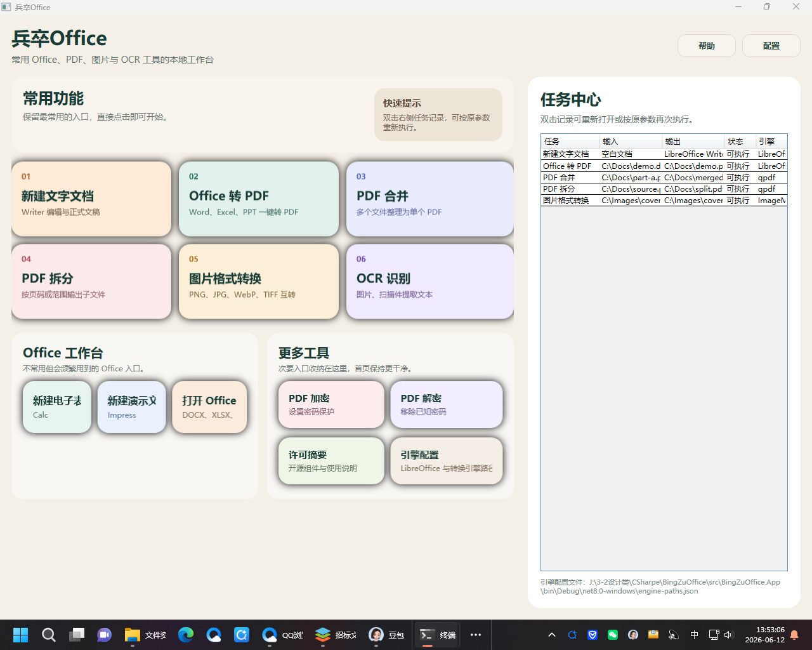This screenshot has width=812, height=650.
Task: Select the 图片格式转换 task record row
Action: 664,200
